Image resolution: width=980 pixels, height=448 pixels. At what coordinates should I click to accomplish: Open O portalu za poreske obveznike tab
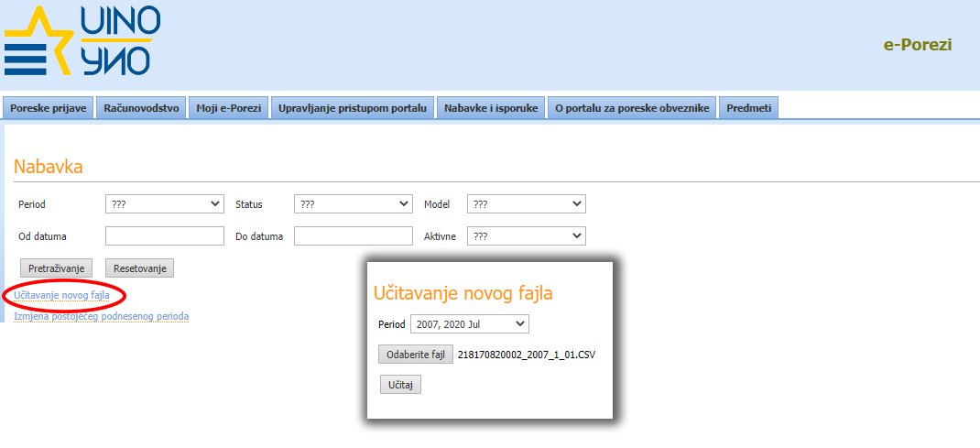click(x=632, y=108)
